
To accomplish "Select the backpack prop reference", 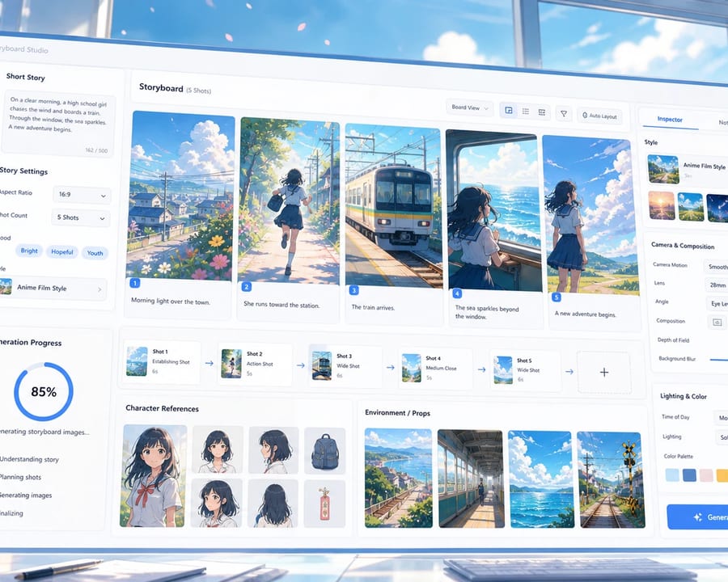I will [324, 451].
